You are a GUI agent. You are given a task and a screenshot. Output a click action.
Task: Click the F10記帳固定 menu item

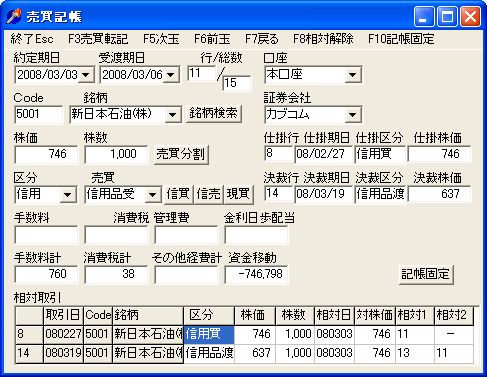pyautogui.click(x=401, y=39)
